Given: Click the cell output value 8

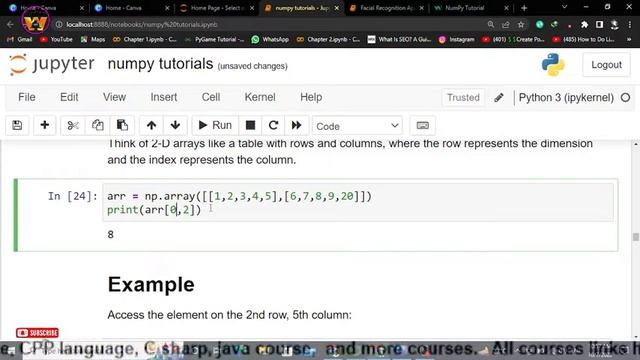Looking at the screenshot, I should pyautogui.click(x=110, y=234).
